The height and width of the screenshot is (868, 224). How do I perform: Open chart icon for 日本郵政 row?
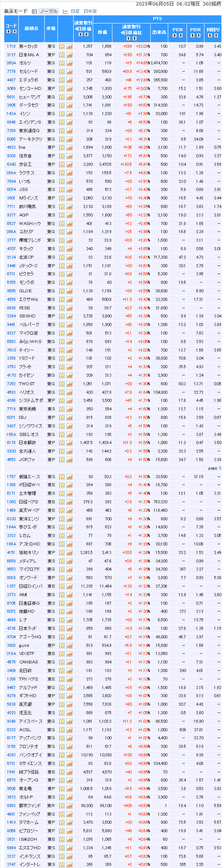click(69, 443)
